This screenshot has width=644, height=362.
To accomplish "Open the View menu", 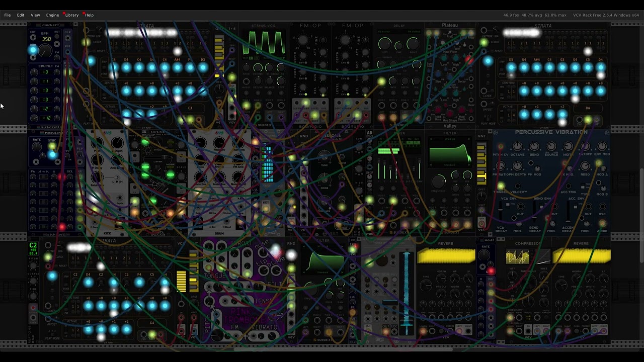I will [35, 15].
